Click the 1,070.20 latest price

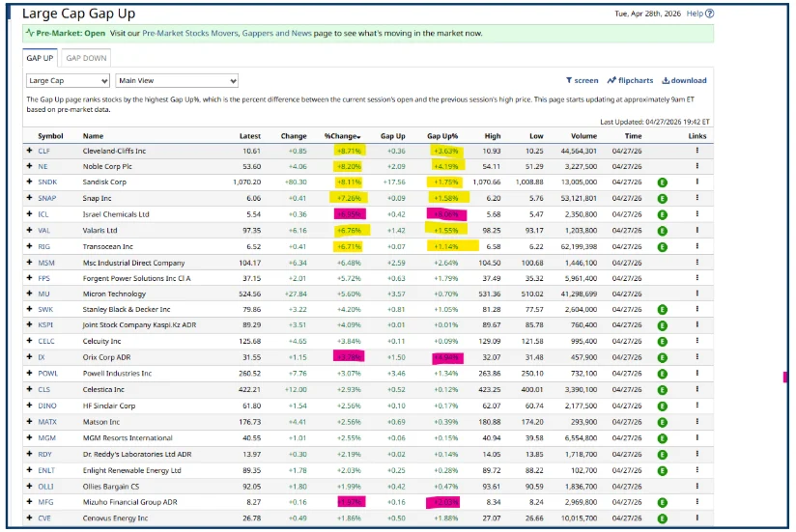click(246, 182)
